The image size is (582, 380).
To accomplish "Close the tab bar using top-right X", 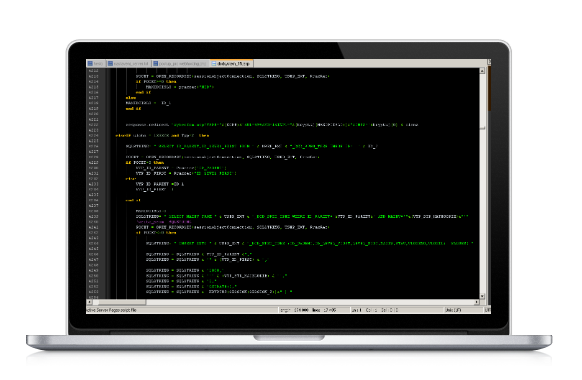I will [489, 62].
